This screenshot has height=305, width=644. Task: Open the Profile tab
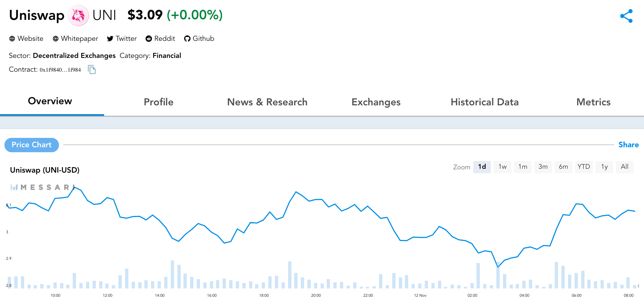pos(158,102)
